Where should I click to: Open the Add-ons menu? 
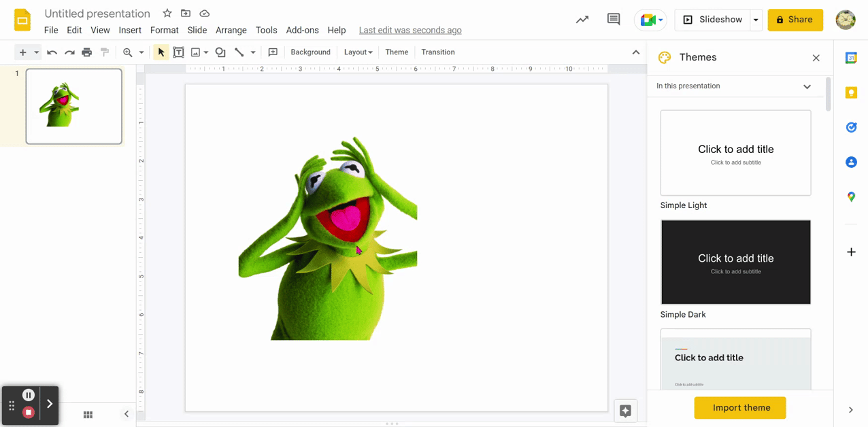(x=303, y=30)
